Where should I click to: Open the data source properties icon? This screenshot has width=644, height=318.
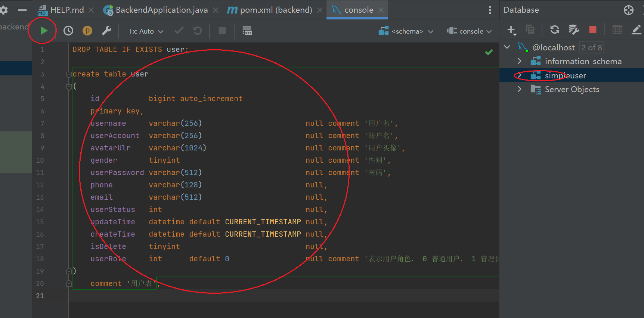pyautogui.click(x=573, y=29)
